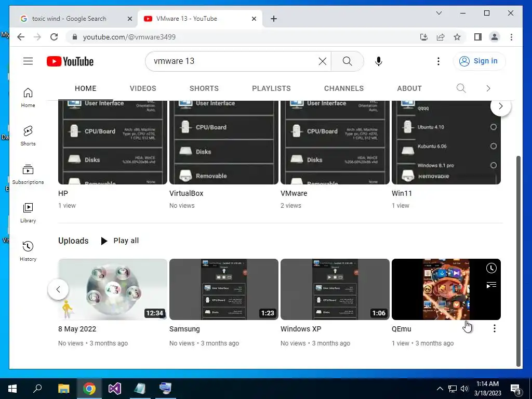This screenshot has height=399, width=532.
Task: Open new tab with plus button
Action: pos(274,19)
